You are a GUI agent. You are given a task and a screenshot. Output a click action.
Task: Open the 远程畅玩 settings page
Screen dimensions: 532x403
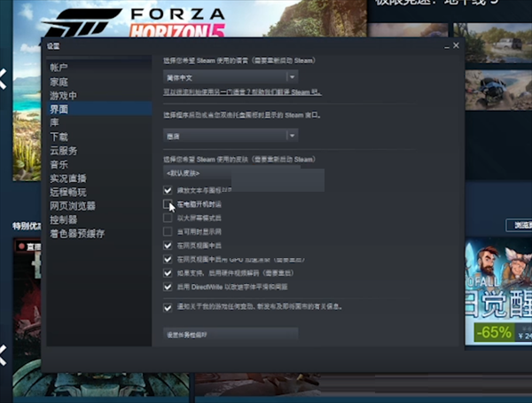click(x=67, y=192)
